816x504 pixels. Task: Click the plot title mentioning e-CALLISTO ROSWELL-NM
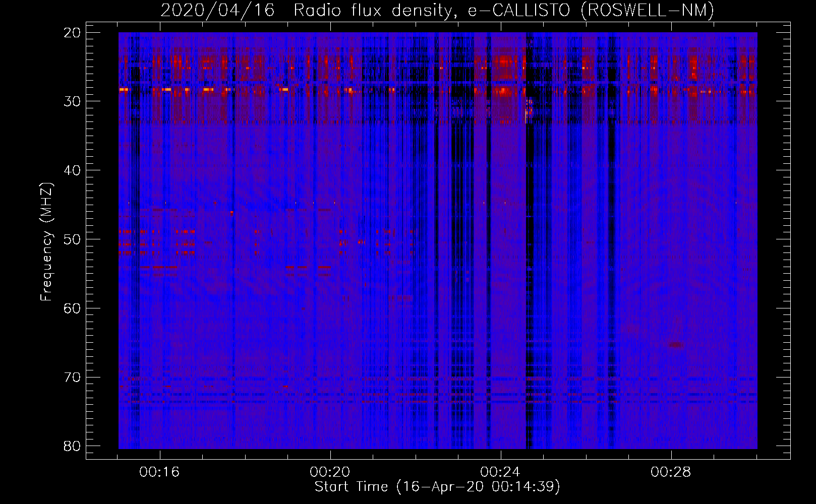pyautogui.click(x=437, y=10)
